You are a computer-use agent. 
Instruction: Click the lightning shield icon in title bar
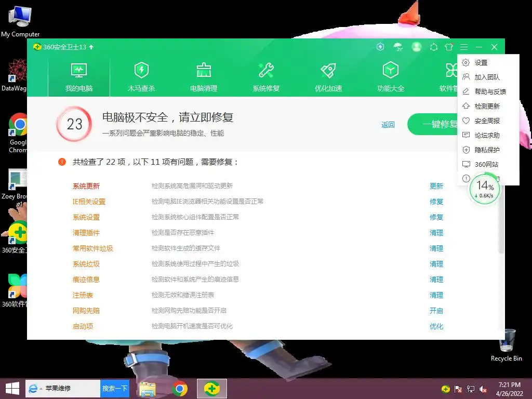point(380,47)
